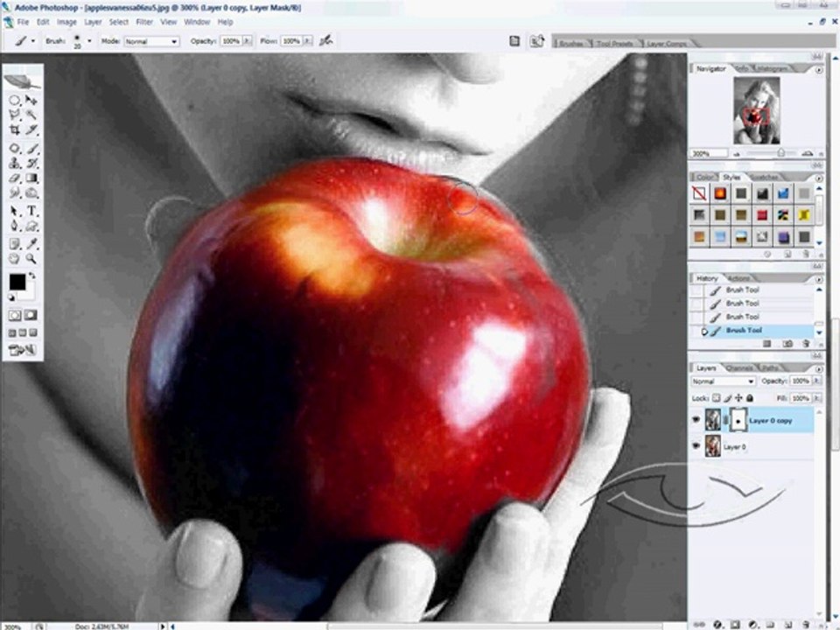Select the History Brush tool in the toolbox
The width and height of the screenshot is (840, 630).
(x=31, y=164)
